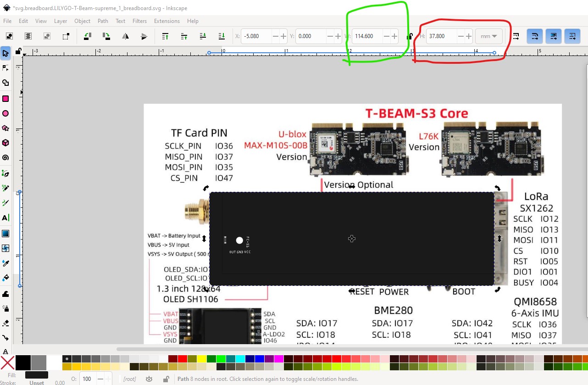
Task: Select the Calligraphy tool
Action: (x=6, y=203)
